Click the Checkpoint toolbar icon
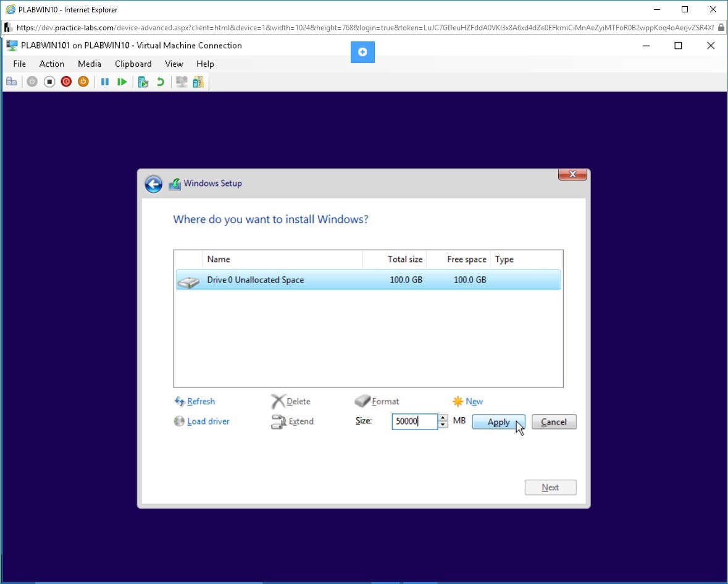The image size is (728, 584). [143, 82]
